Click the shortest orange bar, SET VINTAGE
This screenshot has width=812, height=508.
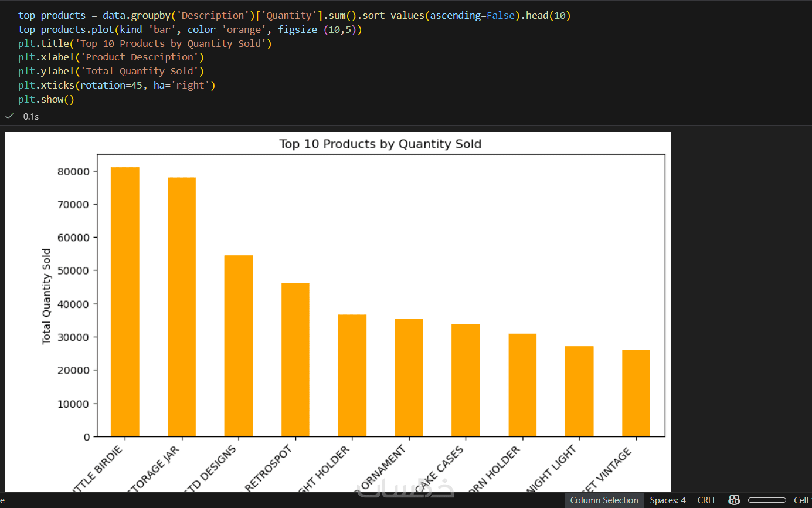pyautogui.click(x=636, y=393)
